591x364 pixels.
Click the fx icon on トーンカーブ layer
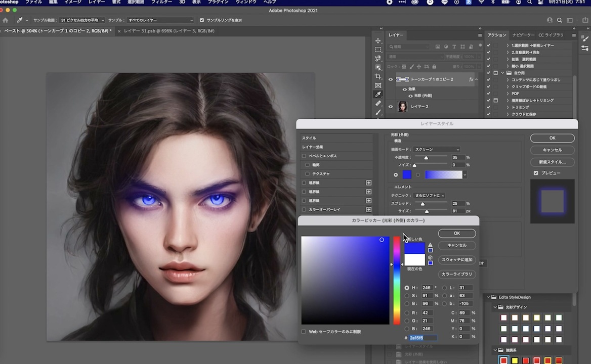pyautogui.click(x=471, y=79)
